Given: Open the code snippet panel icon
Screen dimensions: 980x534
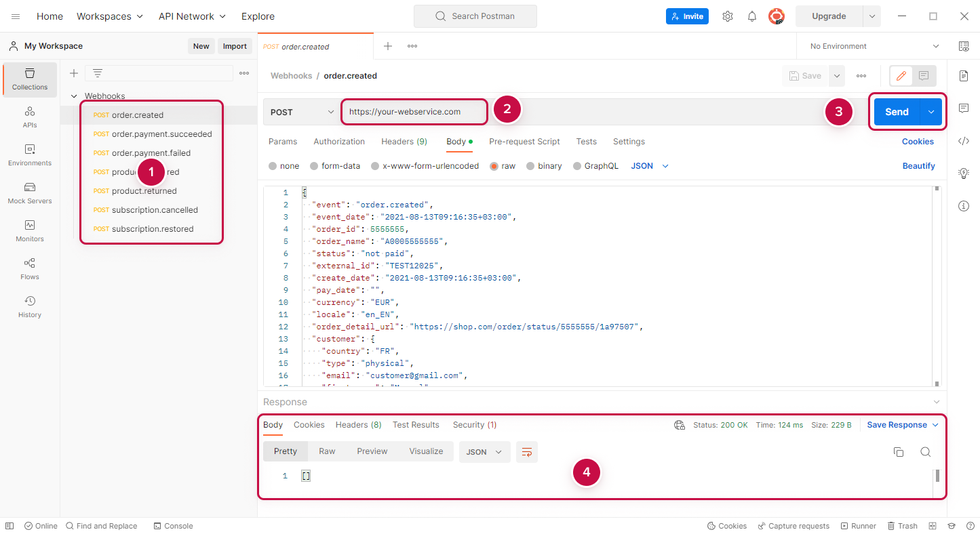Looking at the screenshot, I should click(x=964, y=141).
